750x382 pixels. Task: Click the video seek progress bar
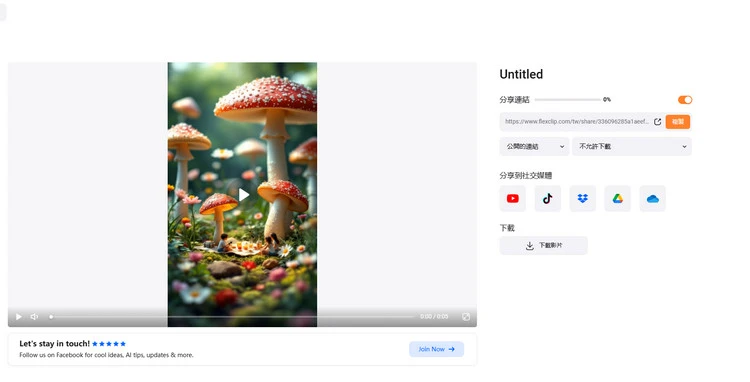[x=232, y=317]
